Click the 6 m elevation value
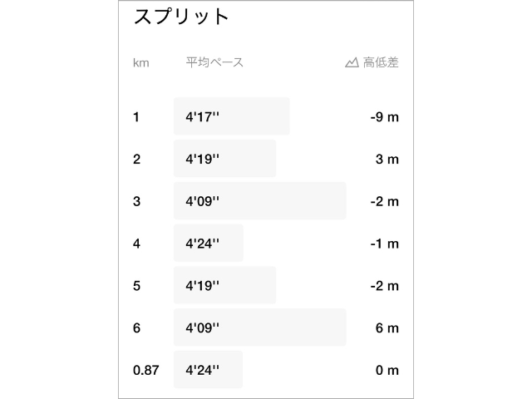 tap(387, 328)
